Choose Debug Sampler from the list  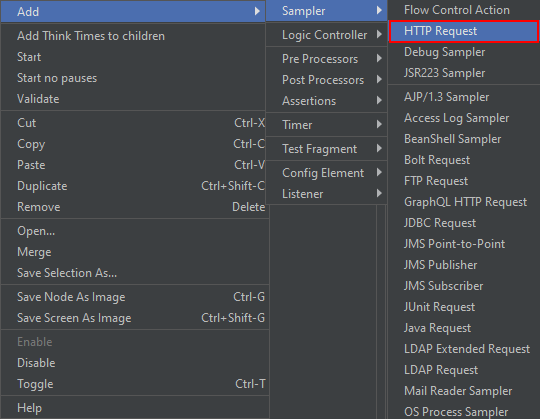(x=464, y=52)
